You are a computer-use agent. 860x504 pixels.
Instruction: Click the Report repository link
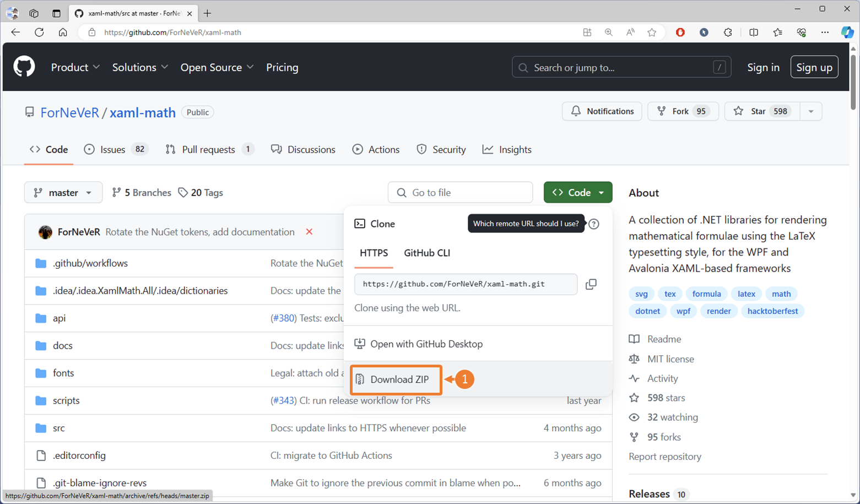pyautogui.click(x=665, y=456)
